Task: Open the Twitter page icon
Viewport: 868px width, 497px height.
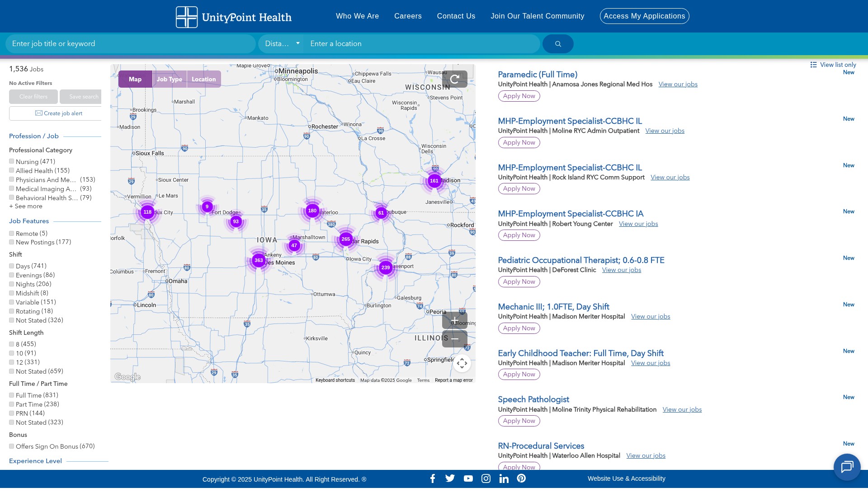Action: (x=450, y=478)
